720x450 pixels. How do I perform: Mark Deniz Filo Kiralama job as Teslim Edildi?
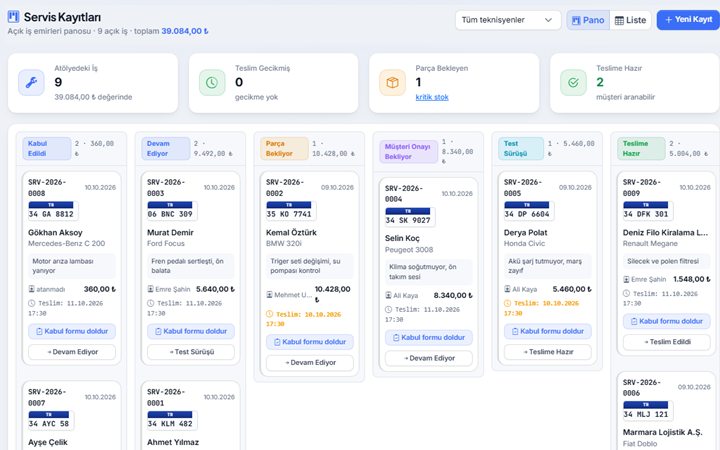point(666,342)
